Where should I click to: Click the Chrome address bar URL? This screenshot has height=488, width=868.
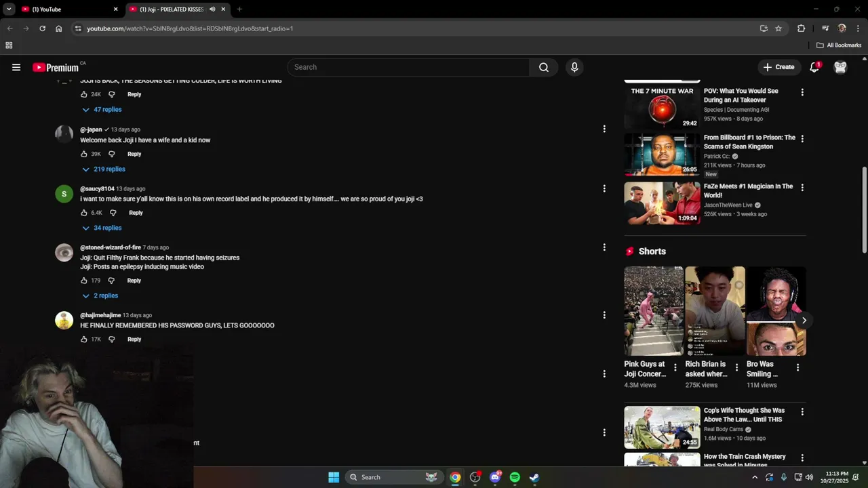[x=190, y=28]
